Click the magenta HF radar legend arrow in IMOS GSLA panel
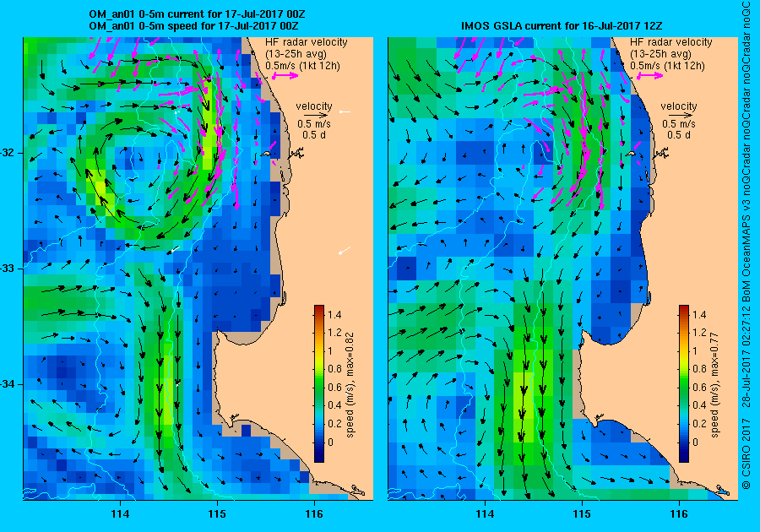The width and height of the screenshot is (760, 532). (649, 76)
